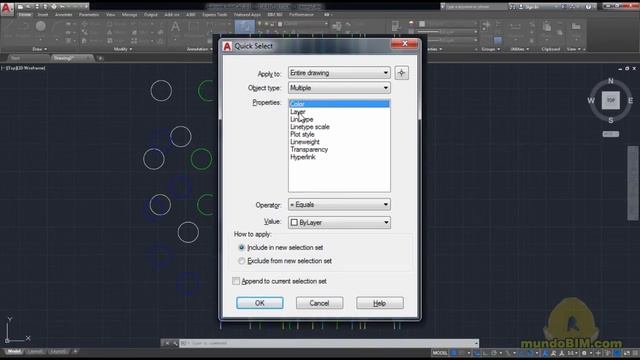Open the Apply to dropdown
This screenshot has width=640, height=360.
339,73
